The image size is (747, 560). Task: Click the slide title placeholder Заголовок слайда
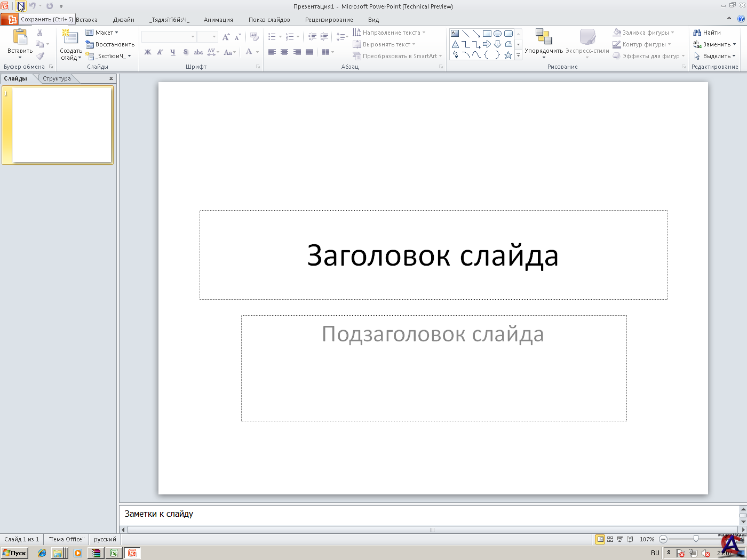click(x=433, y=255)
